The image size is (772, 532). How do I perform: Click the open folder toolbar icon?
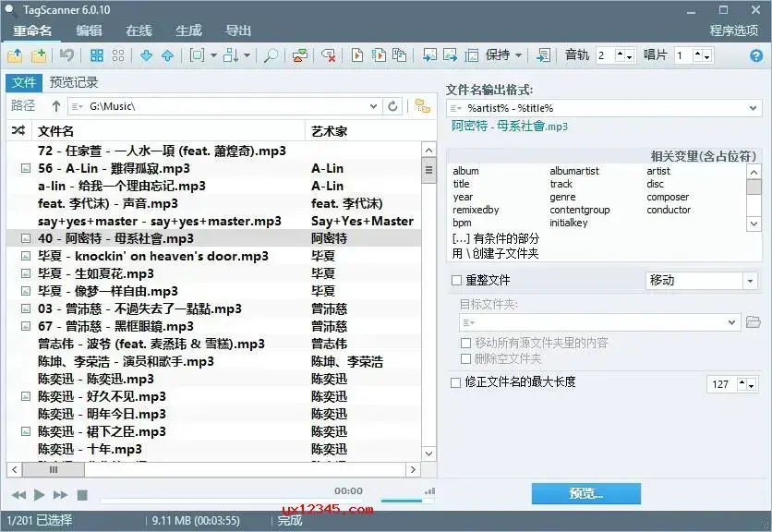15,55
